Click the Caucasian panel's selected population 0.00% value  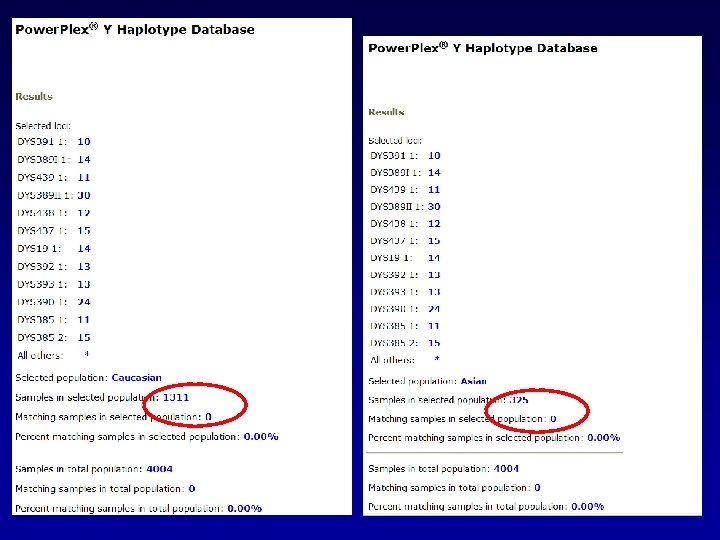click(261, 437)
